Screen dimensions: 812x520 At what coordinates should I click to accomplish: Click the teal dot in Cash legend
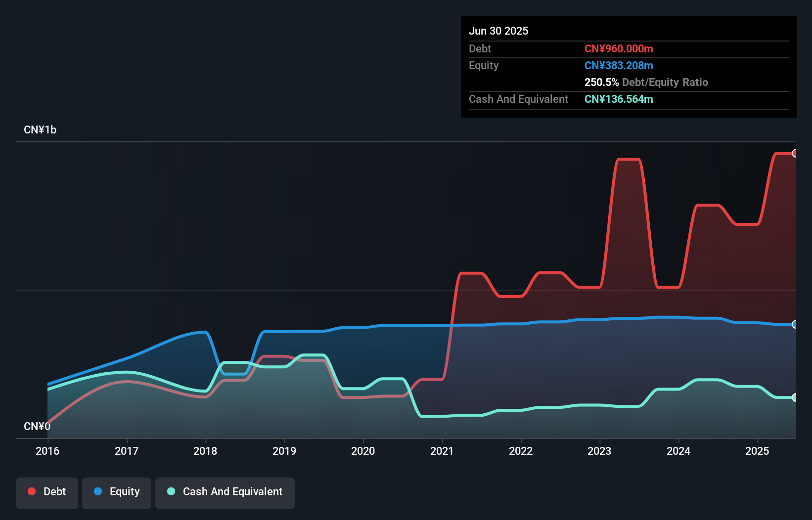[171, 491]
